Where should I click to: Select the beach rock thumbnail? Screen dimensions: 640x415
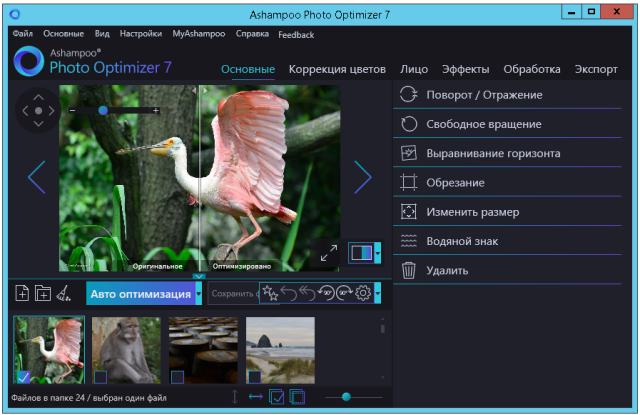click(x=280, y=350)
